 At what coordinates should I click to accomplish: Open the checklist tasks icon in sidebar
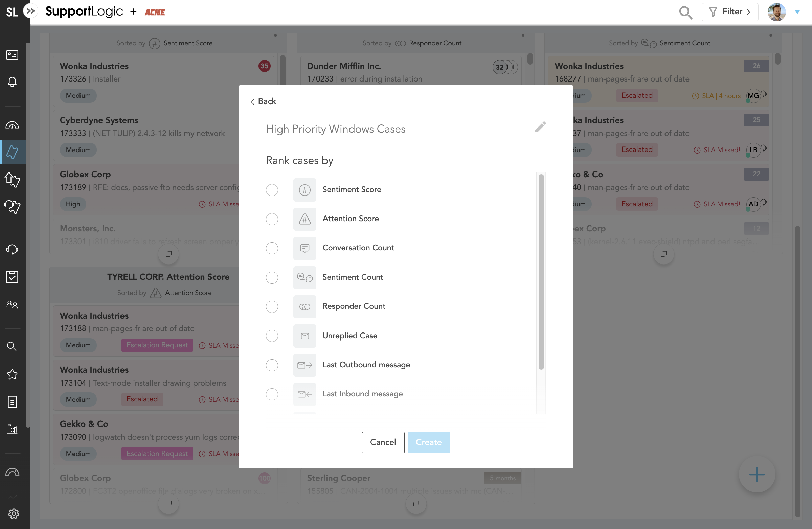click(x=12, y=277)
